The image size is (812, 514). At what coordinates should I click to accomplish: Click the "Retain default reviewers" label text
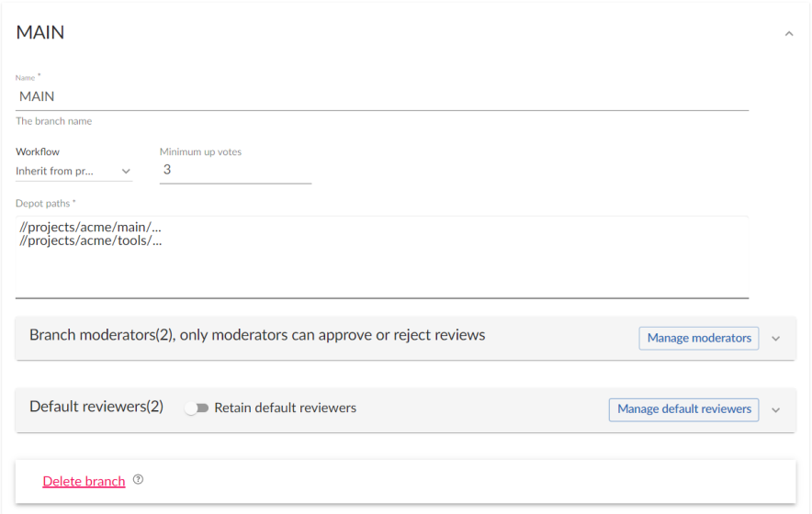(285, 408)
